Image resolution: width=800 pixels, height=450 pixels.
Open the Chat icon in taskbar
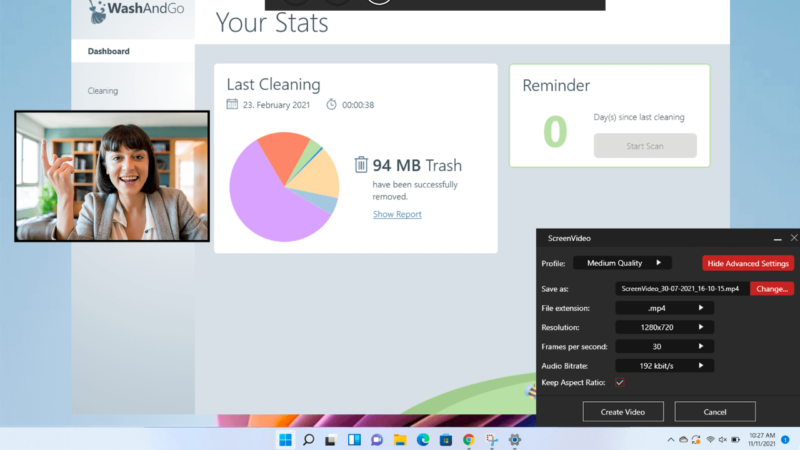pyautogui.click(x=377, y=439)
